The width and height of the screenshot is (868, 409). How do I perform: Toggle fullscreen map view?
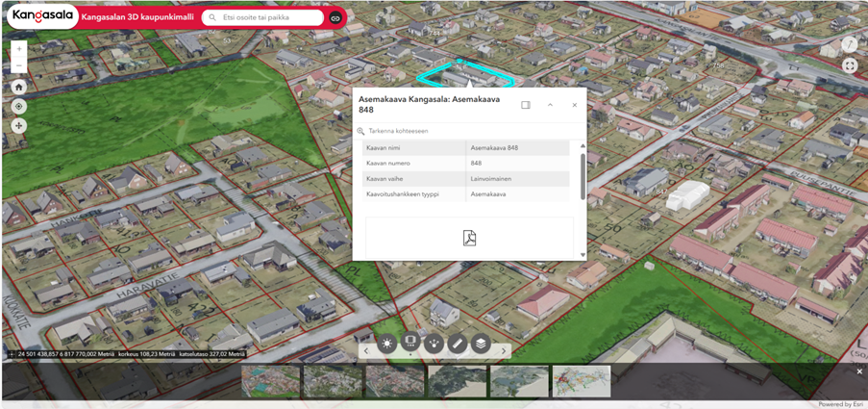click(850, 66)
